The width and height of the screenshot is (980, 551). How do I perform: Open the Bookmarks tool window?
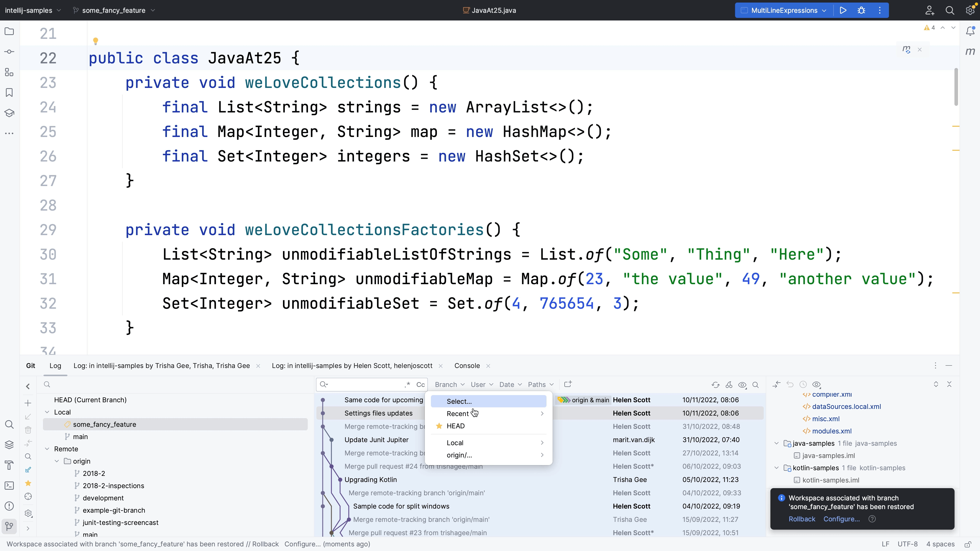(9, 93)
